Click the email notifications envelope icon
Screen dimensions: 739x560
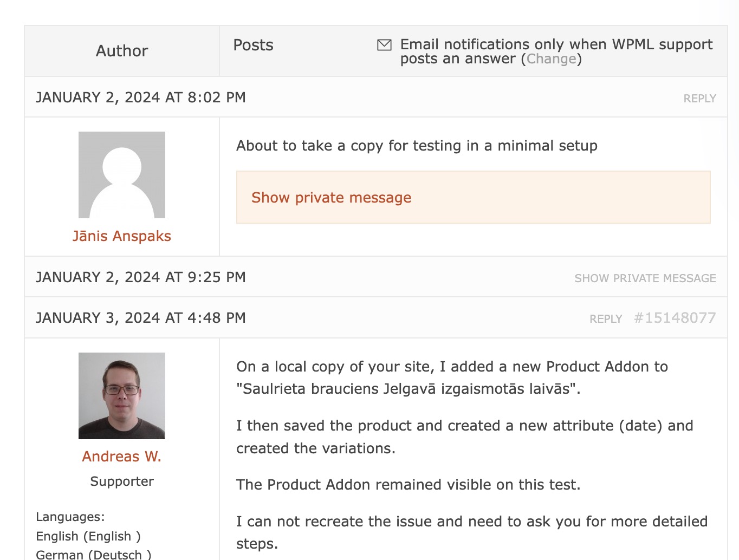(x=384, y=45)
